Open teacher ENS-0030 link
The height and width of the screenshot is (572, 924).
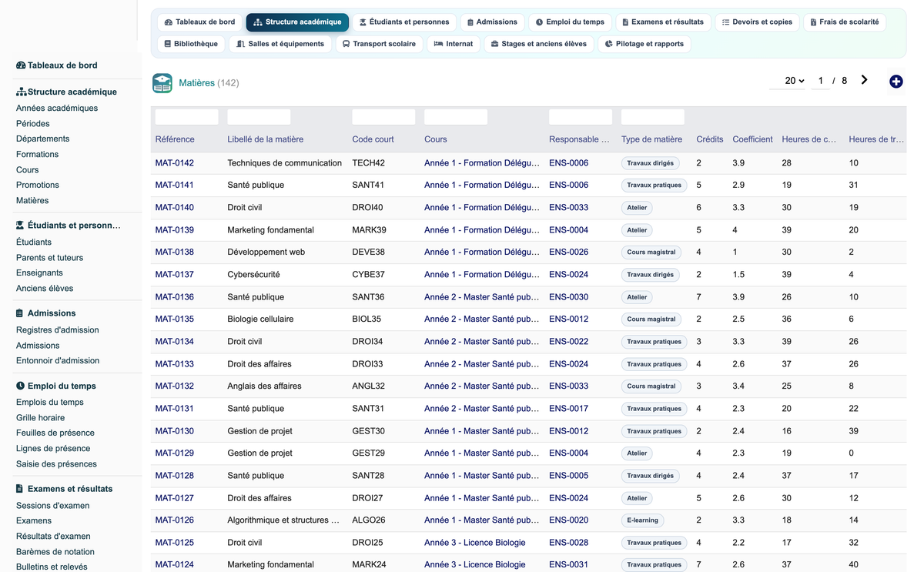pos(569,297)
